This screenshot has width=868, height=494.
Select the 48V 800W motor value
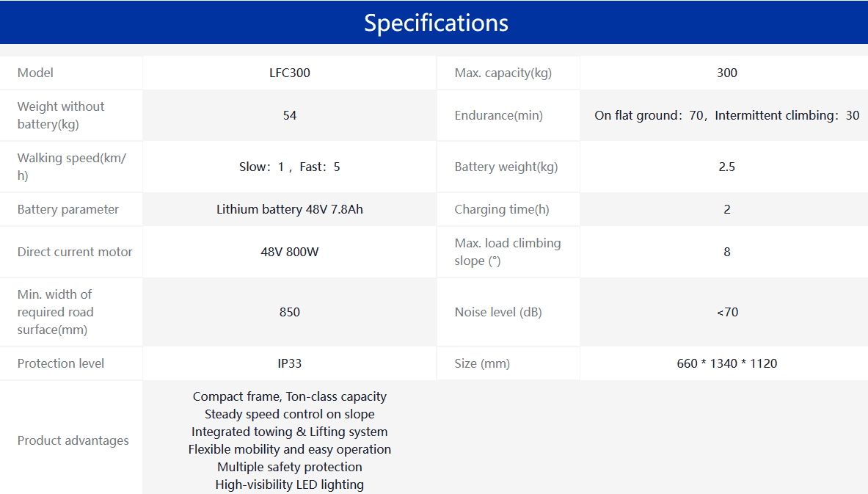click(290, 252)
